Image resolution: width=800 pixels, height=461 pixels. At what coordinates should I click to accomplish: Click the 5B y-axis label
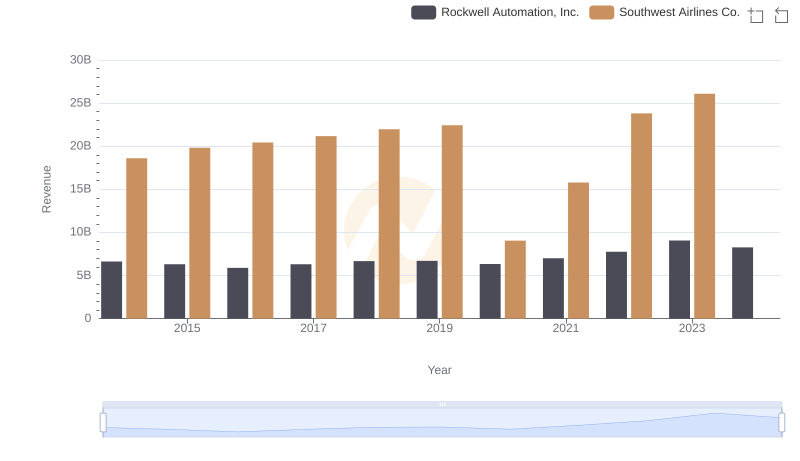[84, 275]
